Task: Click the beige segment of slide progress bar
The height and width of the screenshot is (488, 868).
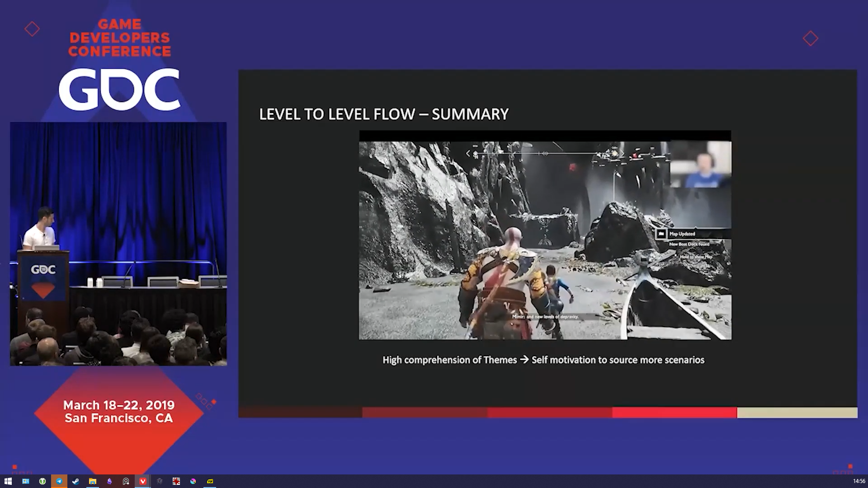Action: [x=797, y=413]
